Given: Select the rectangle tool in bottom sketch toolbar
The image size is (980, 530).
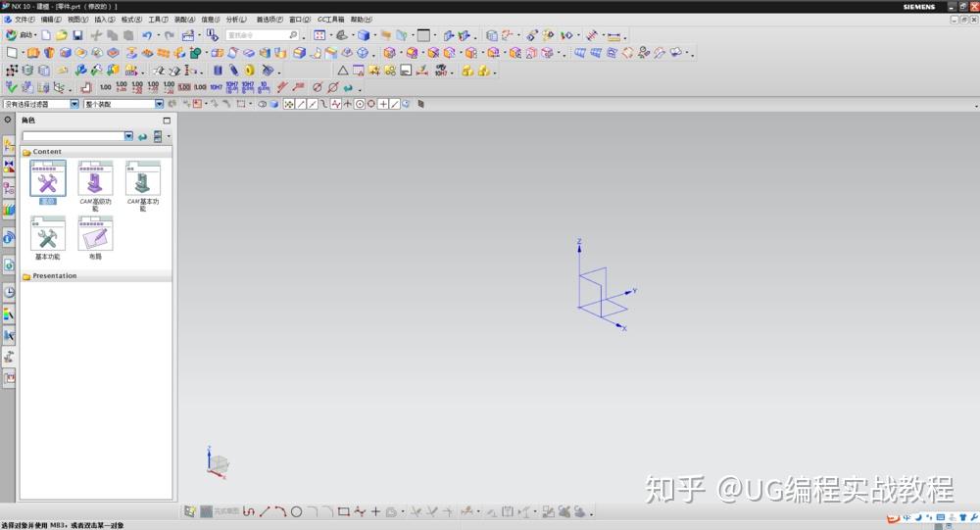Looking at the screenshot, I should (343, 511).
